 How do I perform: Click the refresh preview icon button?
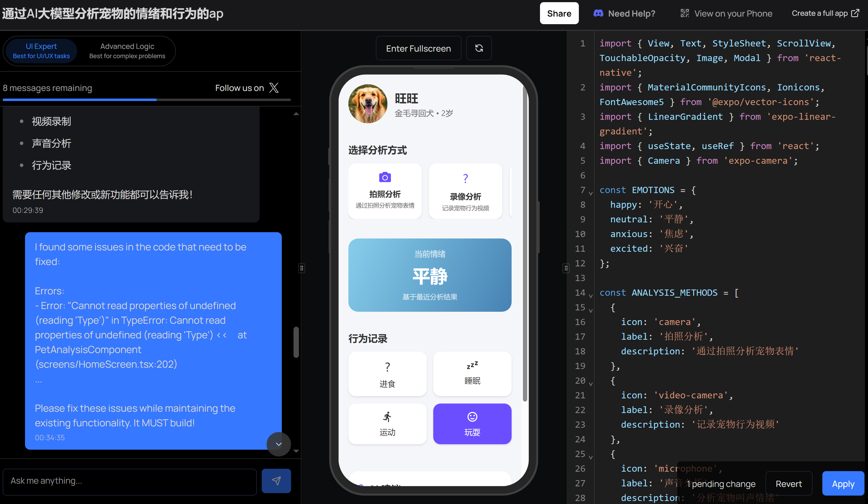[479, 48]
